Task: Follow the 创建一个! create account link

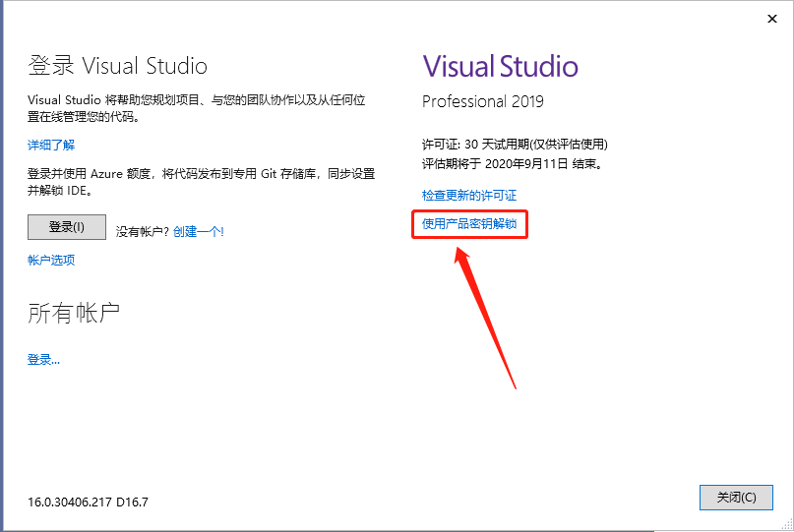Action: pyautogui.click(x=199, y=232)
